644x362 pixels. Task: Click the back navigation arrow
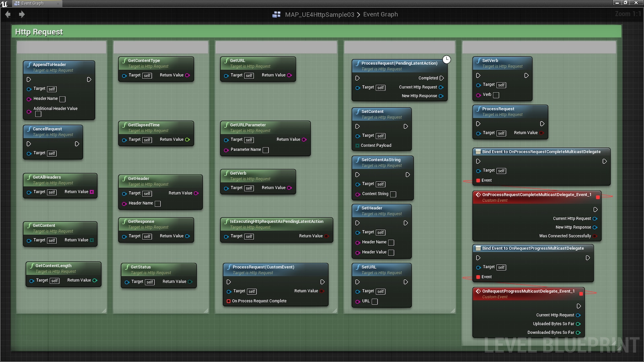pos(8,14)
